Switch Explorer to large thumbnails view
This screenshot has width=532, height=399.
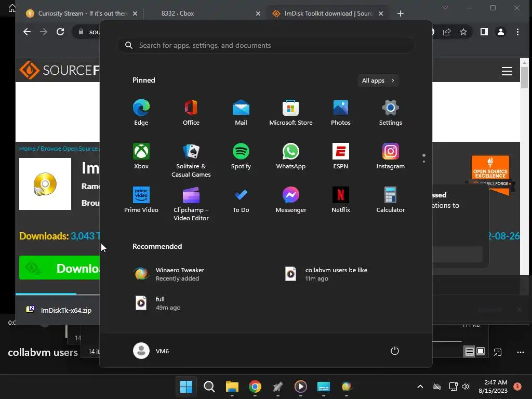click(x=481, y=352)
